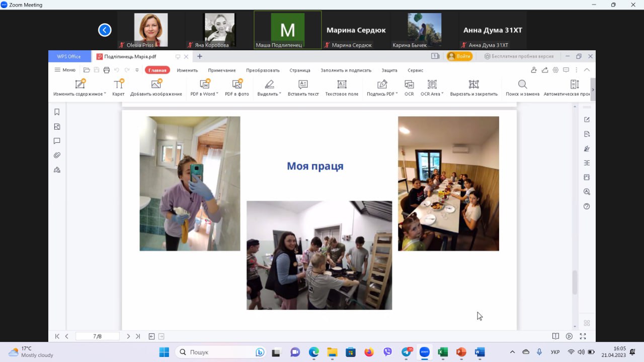This screenshot has width=644, height=362.
Task: Toggle reading mode book icon in status bar
Action: 555,336
